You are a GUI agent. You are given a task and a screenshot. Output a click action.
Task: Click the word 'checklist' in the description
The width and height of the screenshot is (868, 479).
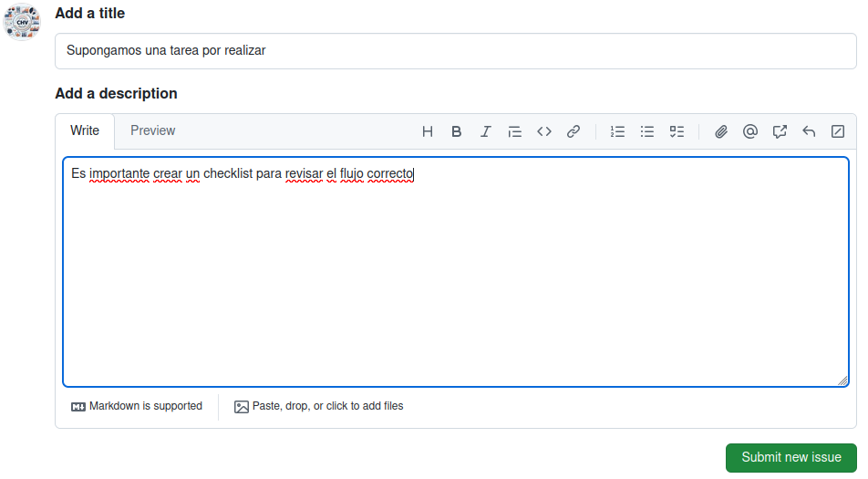tap(228, 173)
